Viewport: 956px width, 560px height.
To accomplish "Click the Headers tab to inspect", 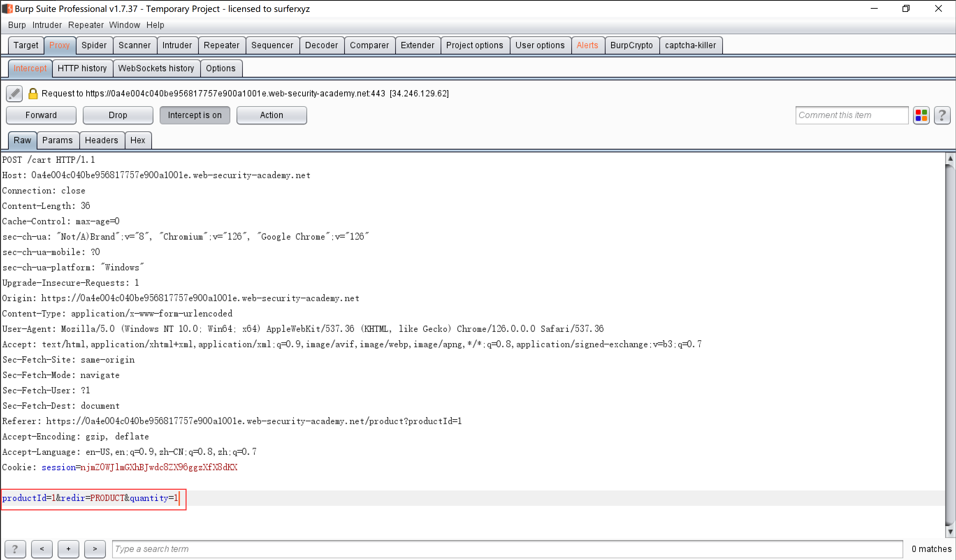I will (101, 140).
